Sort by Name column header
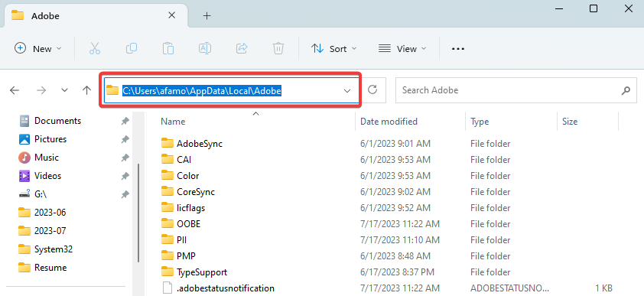The image size is (644, 296). click(173, 122)
